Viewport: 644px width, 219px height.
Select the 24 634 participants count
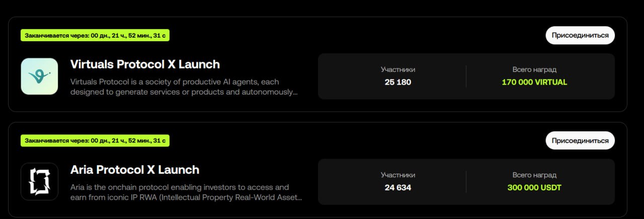(398, 187)
